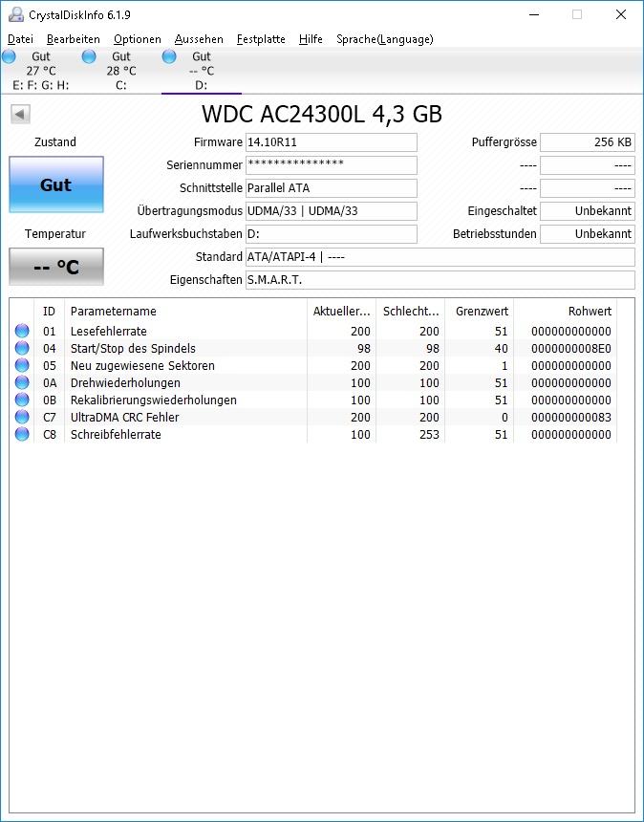
Task: Click the ID column header
Action: click(50, 312)
